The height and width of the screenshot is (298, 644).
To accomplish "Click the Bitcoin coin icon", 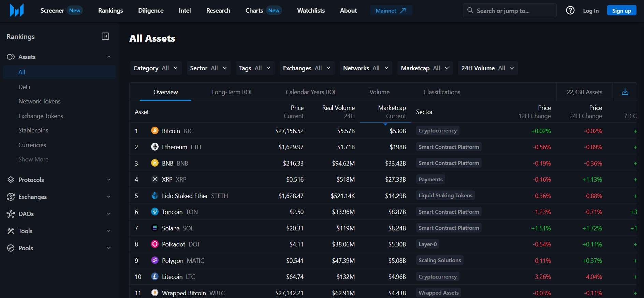I will pos(155,131).
